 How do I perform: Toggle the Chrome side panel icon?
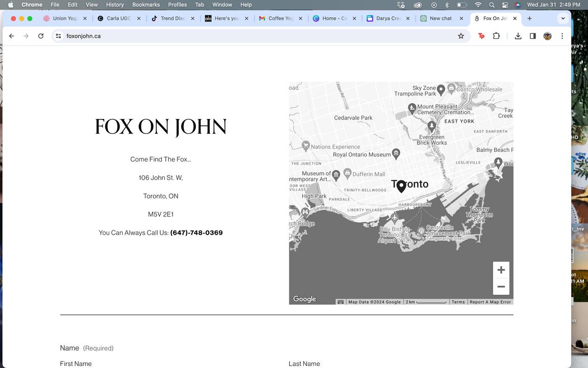click(x=533, y=36)
